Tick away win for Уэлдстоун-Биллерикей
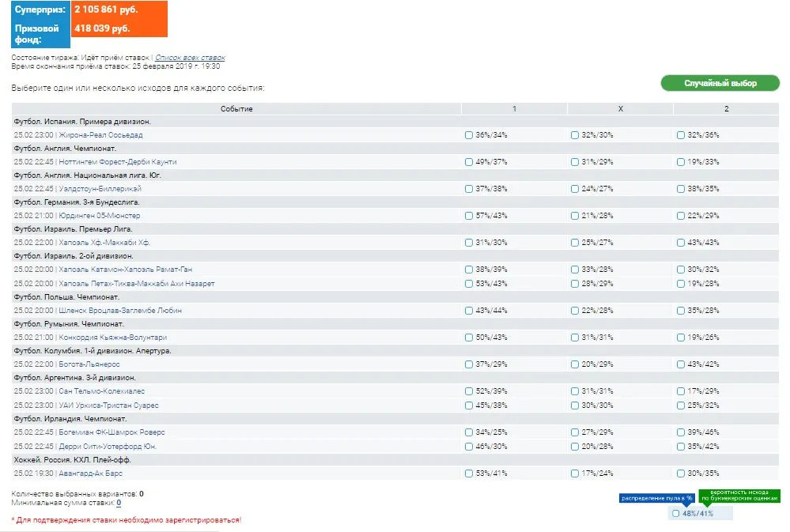Viewport: 790px width, 532px height. coord(681,189)
